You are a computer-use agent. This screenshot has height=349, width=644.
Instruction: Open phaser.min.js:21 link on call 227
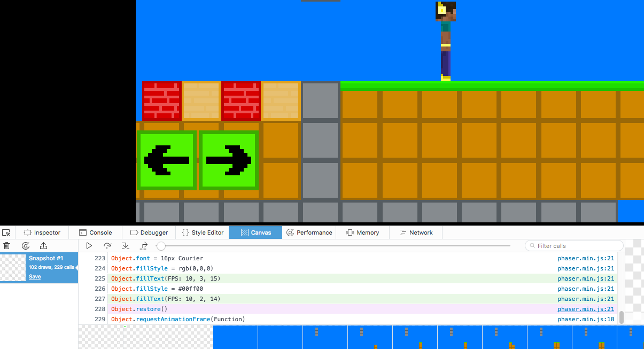586,299
